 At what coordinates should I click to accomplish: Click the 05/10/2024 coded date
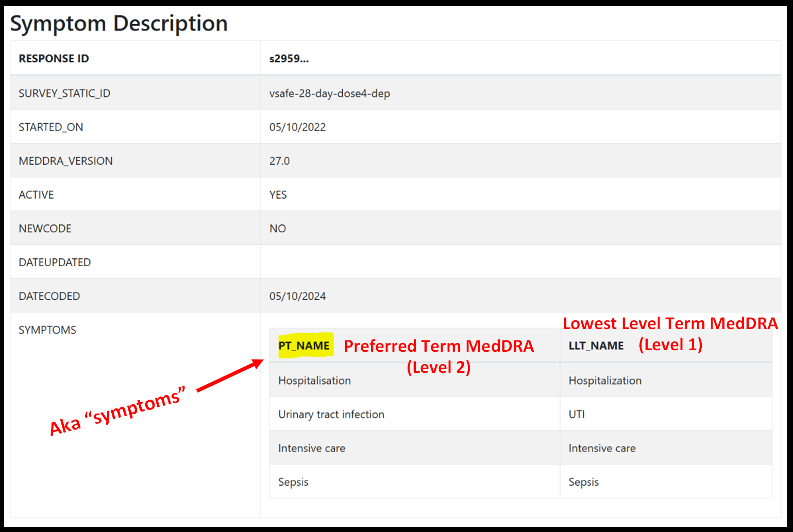click(x=297, y=296)
